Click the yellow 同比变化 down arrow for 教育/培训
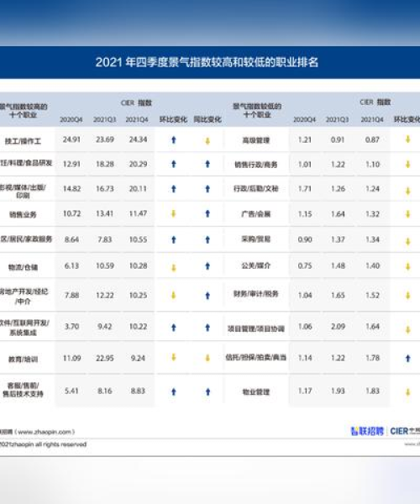This screenshot has width=420, height=504. pos(207,358)
